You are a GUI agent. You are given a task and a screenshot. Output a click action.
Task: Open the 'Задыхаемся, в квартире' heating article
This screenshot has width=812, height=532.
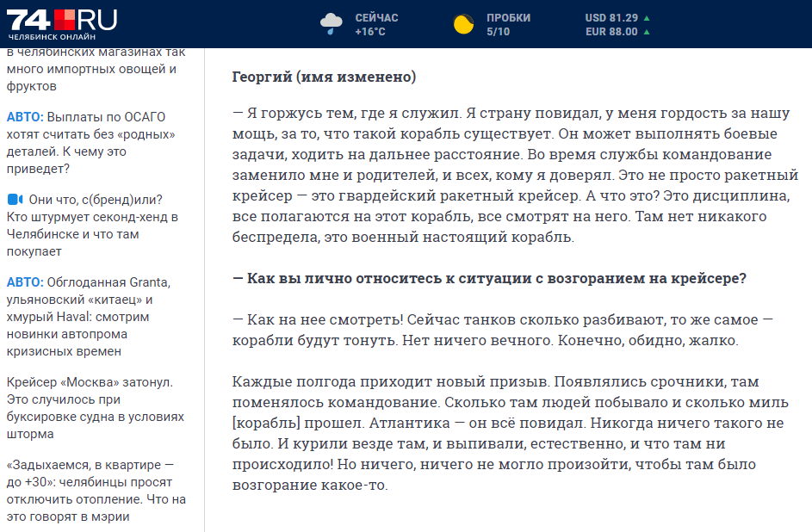click(96, 491)
